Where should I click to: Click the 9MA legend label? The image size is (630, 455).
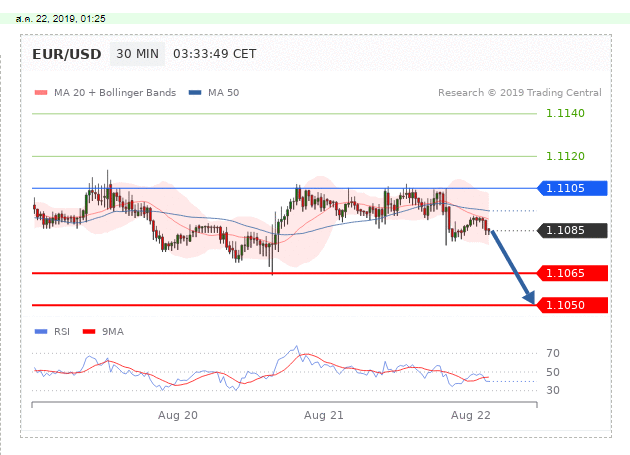(112, 332)
